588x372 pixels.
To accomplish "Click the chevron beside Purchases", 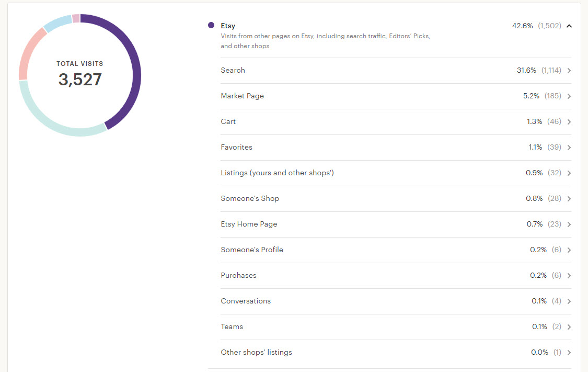I will coord(569,276).
